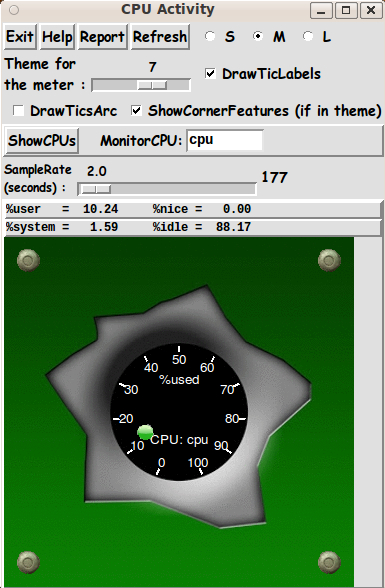The height and width of the screenshot is (588, 385).
Task: Disable the ShowCornerFeatures checkbox
Action: 136,111
